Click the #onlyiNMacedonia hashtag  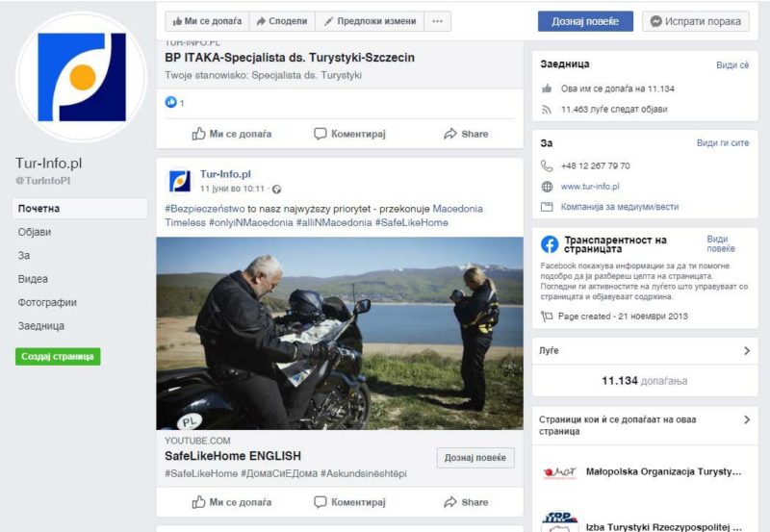pos(251,222)
